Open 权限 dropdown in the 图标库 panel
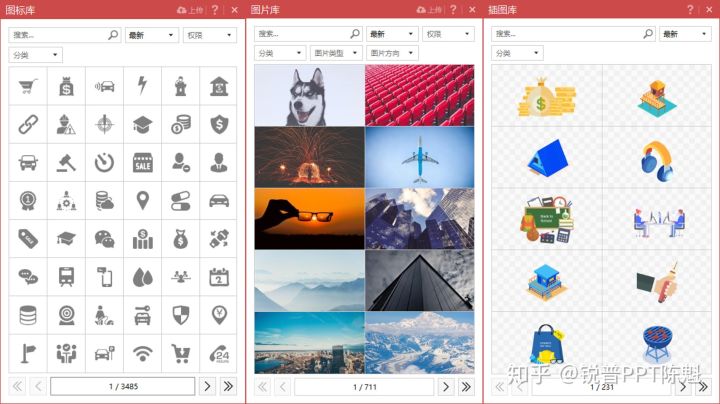Screen dimensions: 720x404 tap(210, 35)
